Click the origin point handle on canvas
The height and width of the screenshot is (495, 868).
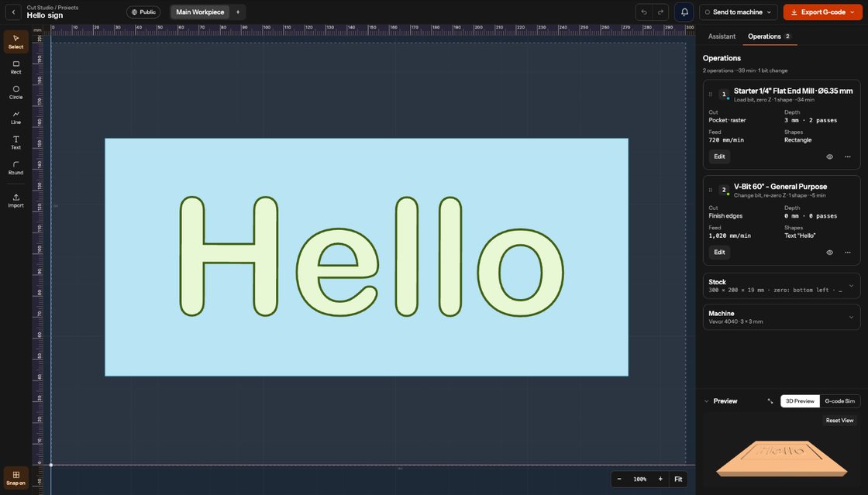[x=51, y=465]
